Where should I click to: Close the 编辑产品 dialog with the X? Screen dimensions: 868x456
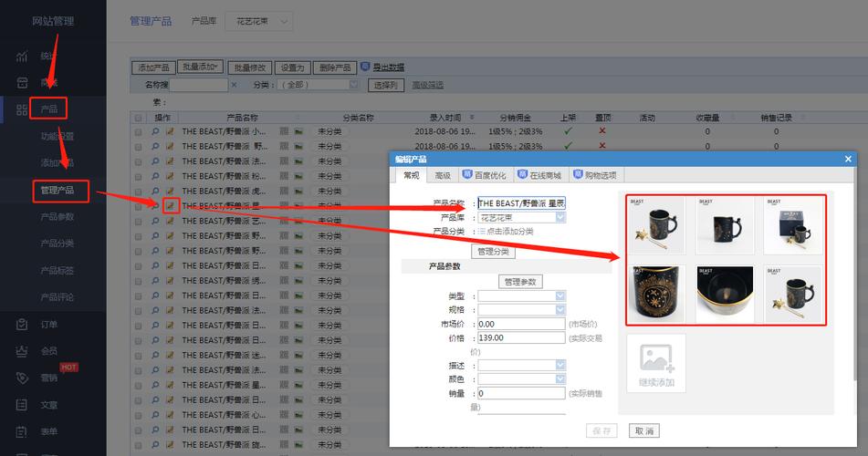pos(848,160)
